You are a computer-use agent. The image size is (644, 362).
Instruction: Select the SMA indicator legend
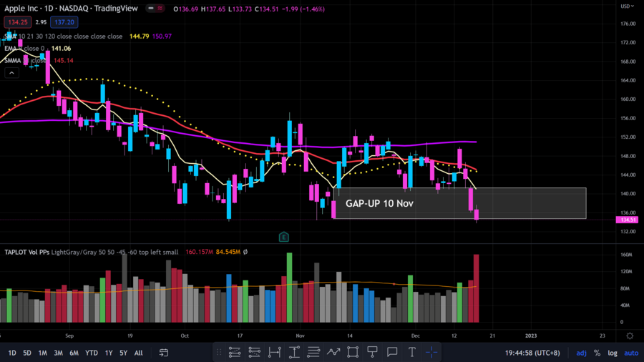coord(63,36)
